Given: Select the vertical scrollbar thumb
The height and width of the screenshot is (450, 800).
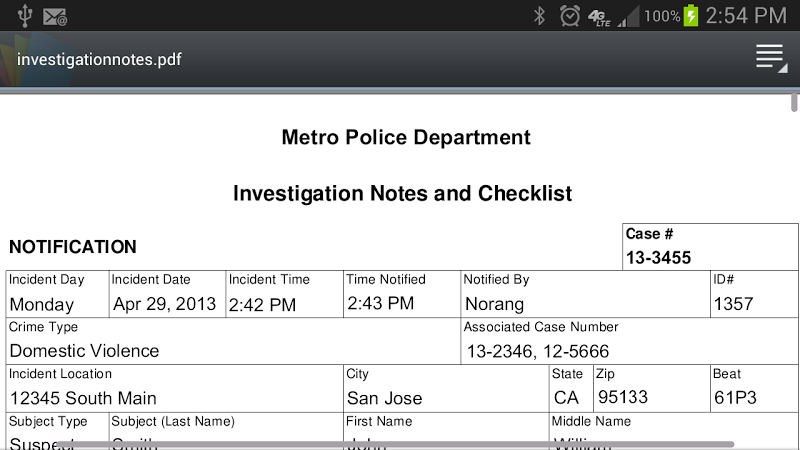Looking at the screenshot, I should click(x=794, y=102).
